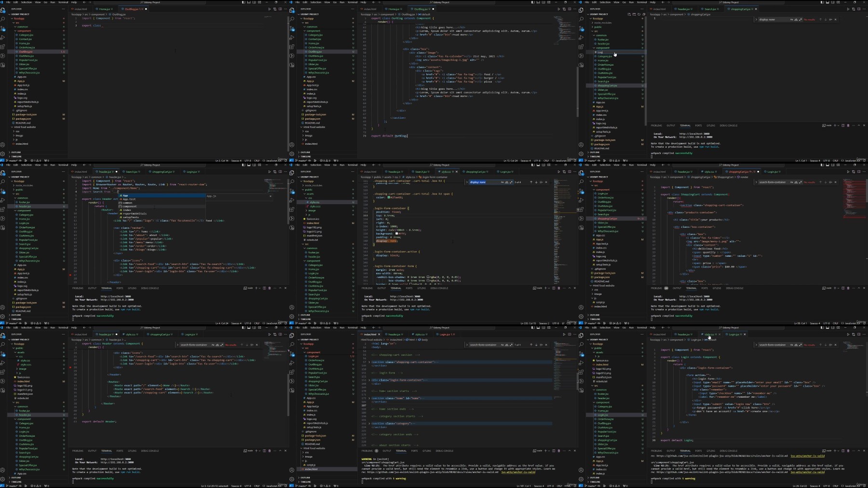Expand Toggle Replace chevron in top-right window
The width and height of the screenshot is (868, 488).
pyautogui.click(x=756, y=20)
